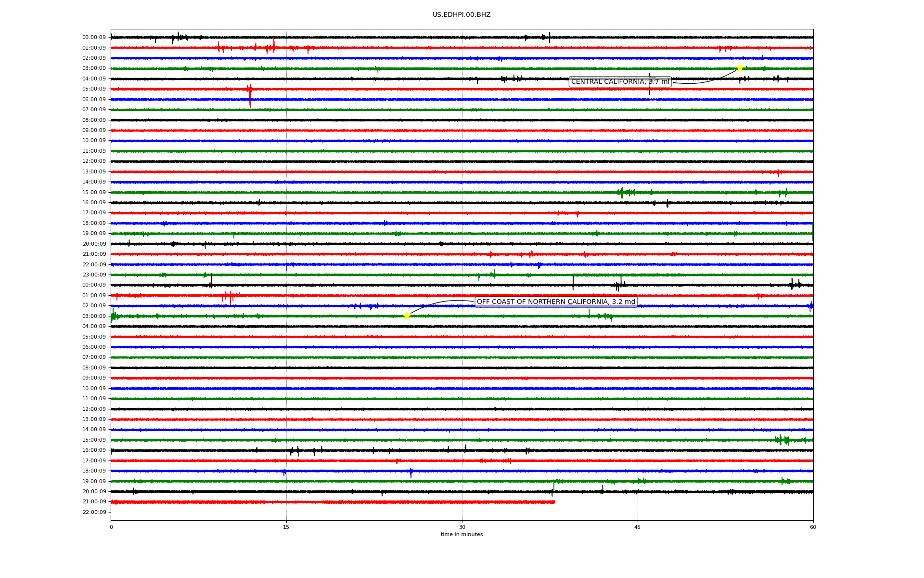Click the 30 minute x-axis tick label
Viewport: 924px width, 578px height.
462,527
